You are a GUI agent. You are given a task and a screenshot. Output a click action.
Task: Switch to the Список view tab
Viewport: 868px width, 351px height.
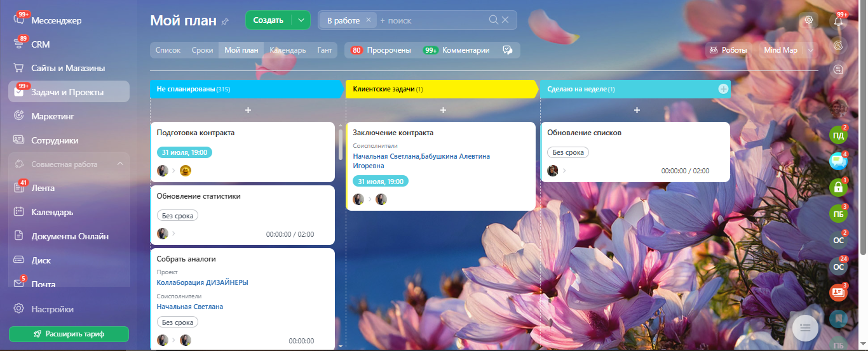tap(168, 50)
